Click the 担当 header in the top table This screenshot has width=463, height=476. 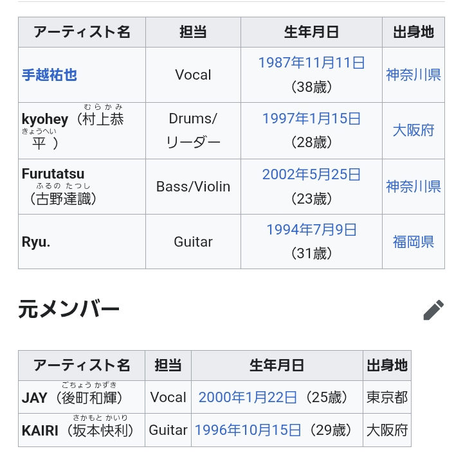pos(193,32)
